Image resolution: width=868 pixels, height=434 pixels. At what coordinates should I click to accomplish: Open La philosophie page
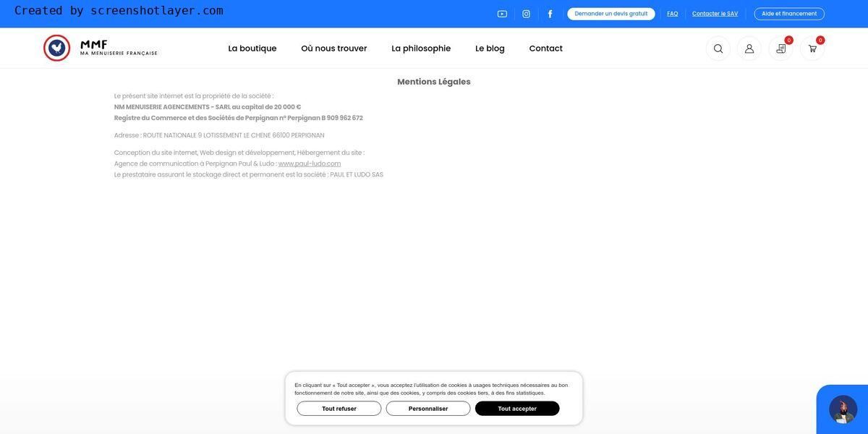tap(421, 48)
